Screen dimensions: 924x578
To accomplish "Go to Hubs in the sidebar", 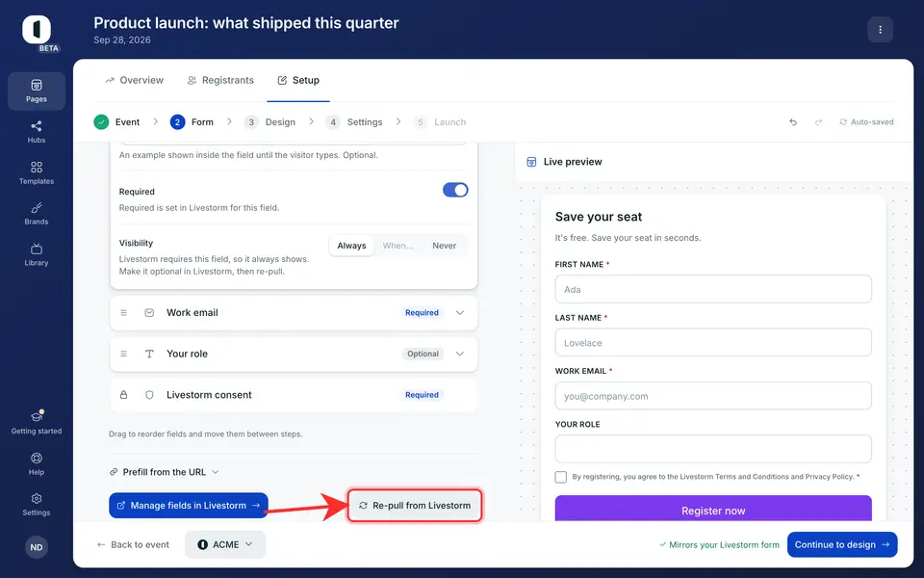I will (37, 132).
